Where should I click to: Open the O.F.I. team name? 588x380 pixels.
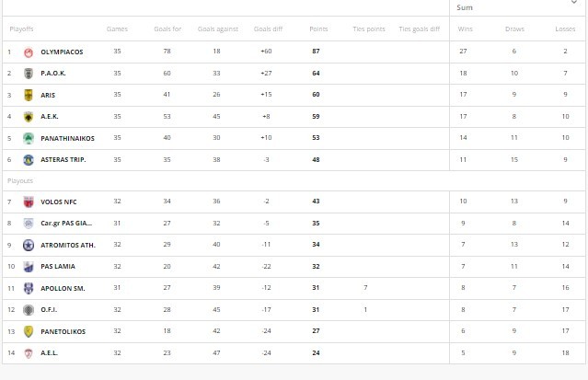coord(49,310)
